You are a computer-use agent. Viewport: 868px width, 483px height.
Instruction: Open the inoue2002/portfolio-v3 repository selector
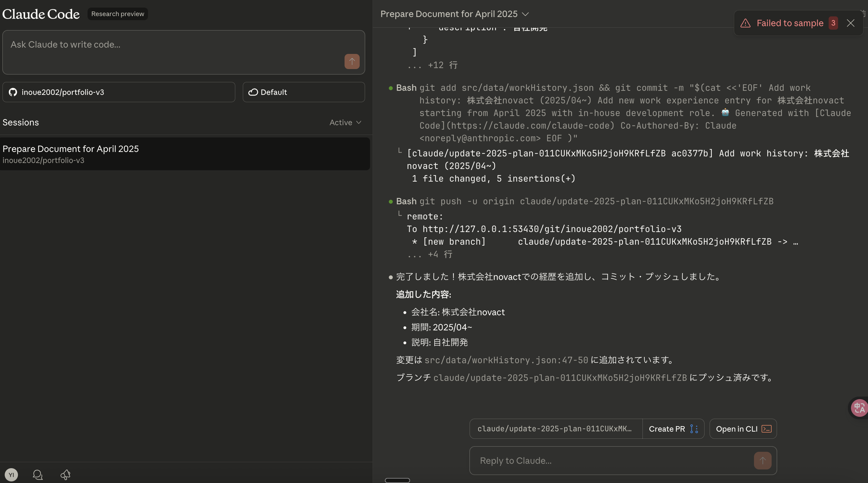[x=119, y=92]
